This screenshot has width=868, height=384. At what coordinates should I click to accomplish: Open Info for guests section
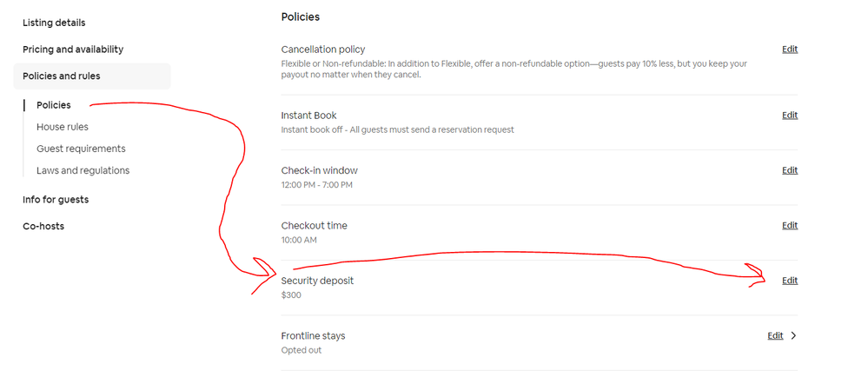56,200
